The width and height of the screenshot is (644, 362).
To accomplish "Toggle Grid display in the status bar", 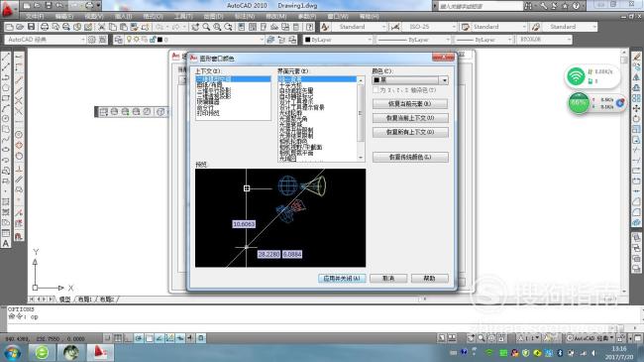I will click(x=118, y=338).
